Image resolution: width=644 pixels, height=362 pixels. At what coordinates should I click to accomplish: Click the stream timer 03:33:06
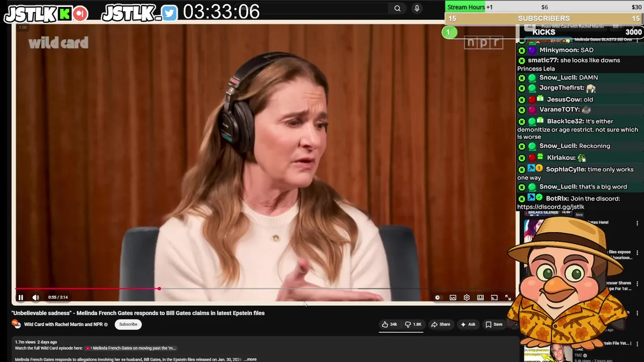(221, 12)
